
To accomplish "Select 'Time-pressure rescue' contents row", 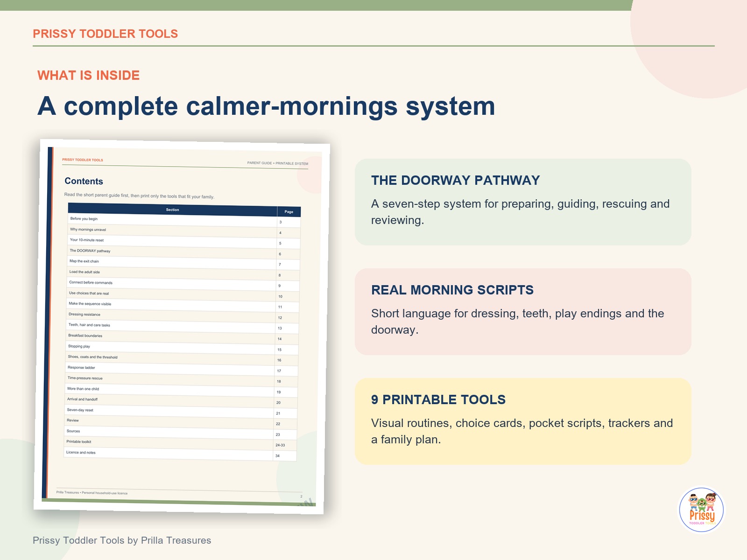I will (181, 380).
